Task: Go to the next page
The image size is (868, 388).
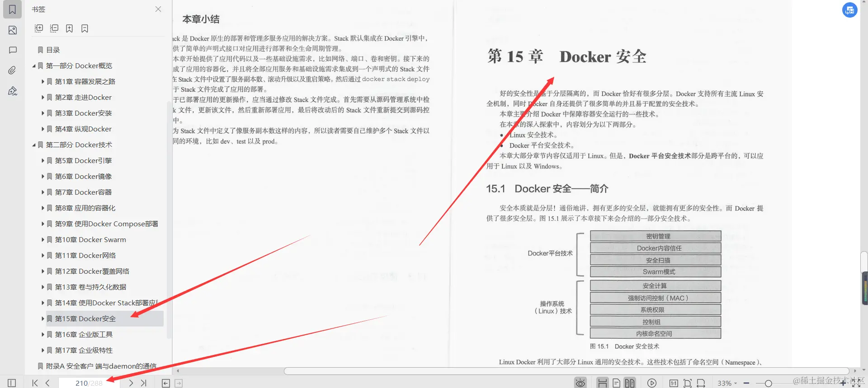Action: coord(131,383)
